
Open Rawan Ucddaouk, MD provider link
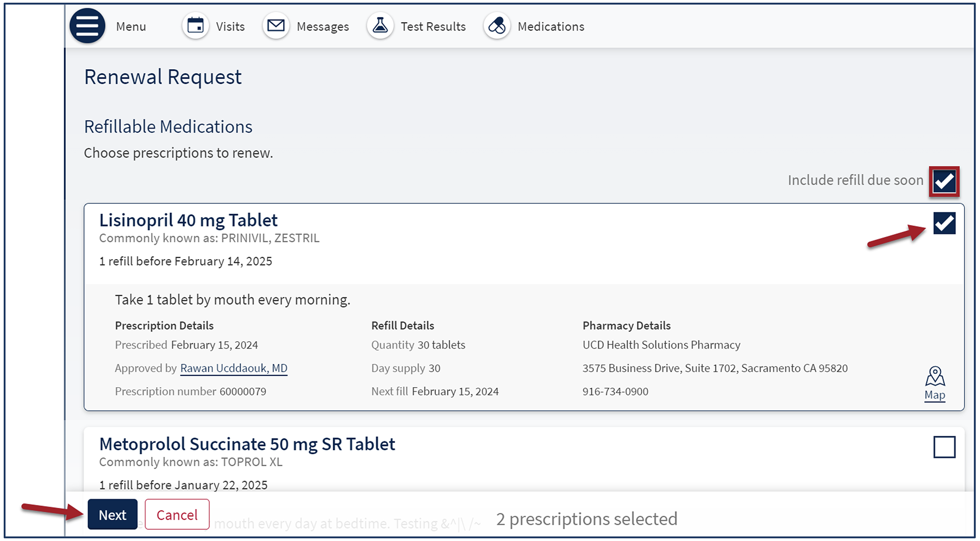pos(234,368)
